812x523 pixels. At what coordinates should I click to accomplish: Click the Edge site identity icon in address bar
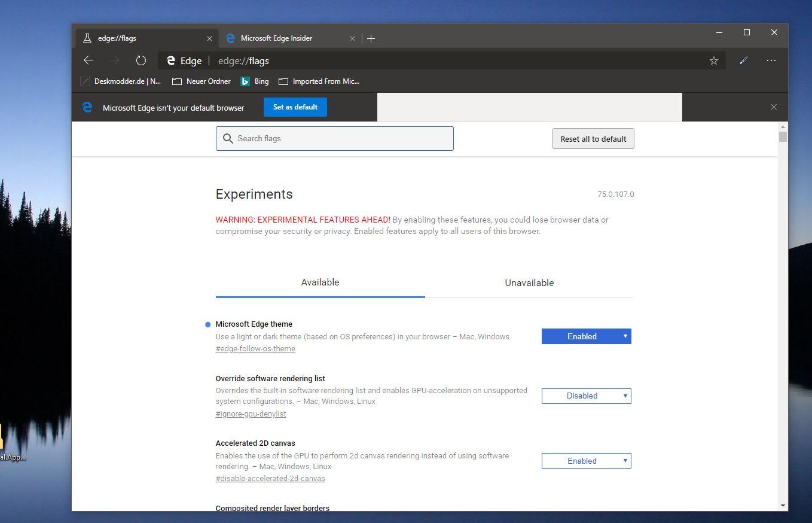(x=170, y=60)
